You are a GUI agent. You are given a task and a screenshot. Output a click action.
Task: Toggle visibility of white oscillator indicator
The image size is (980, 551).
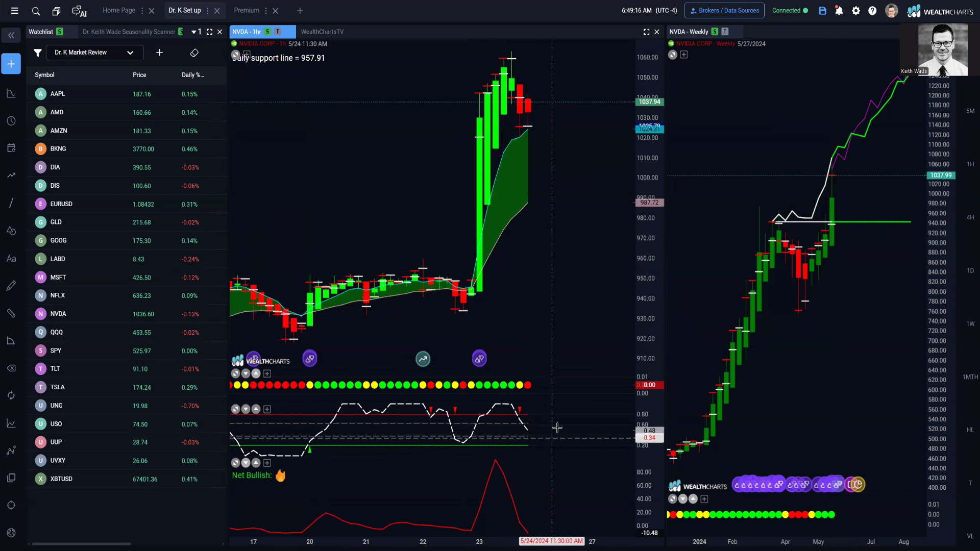(x=235, y=409)
